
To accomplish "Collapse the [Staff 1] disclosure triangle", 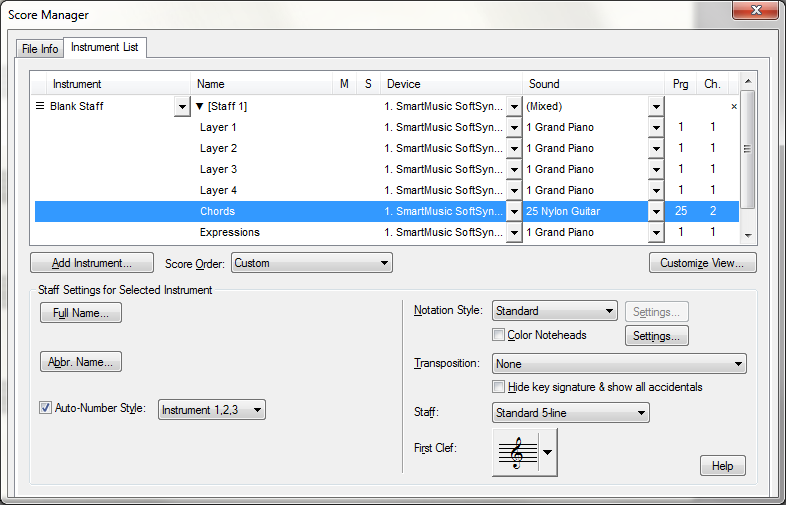I will 200,106.
